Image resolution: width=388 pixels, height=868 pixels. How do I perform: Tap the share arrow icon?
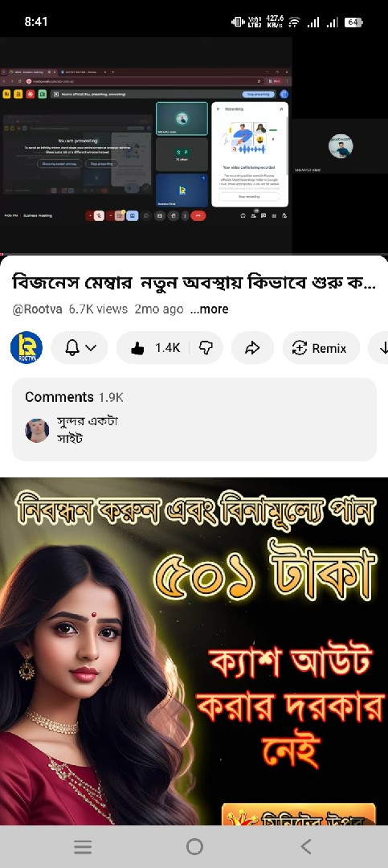[x=252, y=348]
